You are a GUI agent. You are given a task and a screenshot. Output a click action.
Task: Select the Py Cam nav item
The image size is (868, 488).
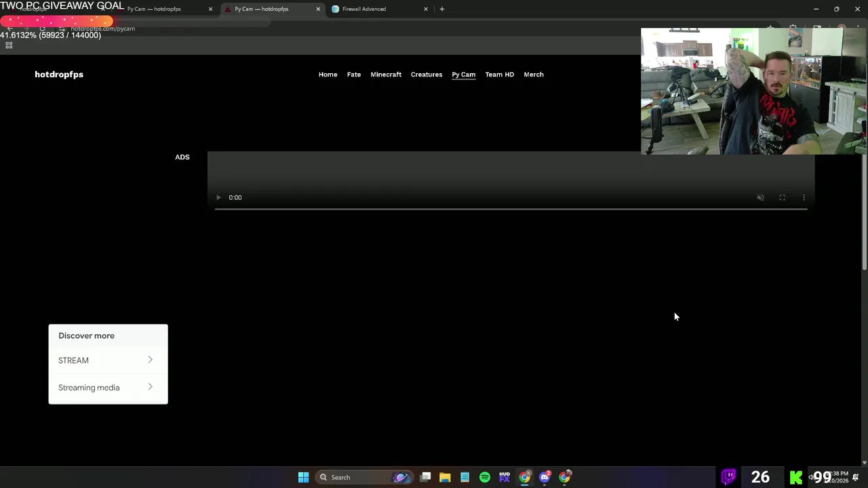click(x=464, y=75)
